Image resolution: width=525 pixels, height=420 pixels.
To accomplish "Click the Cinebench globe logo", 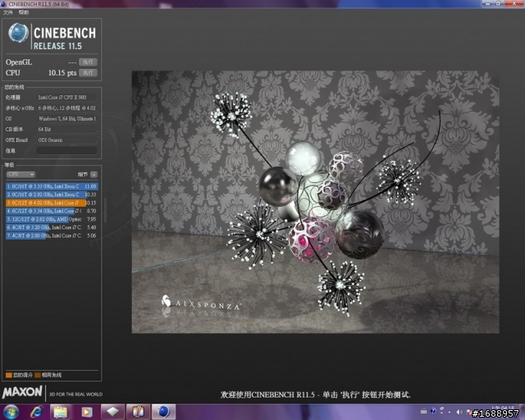I will click(18, 33).
